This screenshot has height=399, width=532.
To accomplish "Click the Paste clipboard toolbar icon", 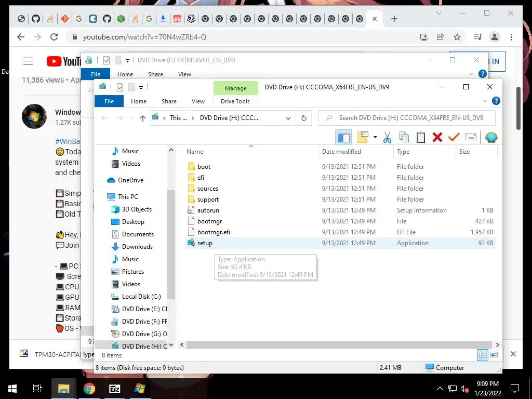I will 421,137.
